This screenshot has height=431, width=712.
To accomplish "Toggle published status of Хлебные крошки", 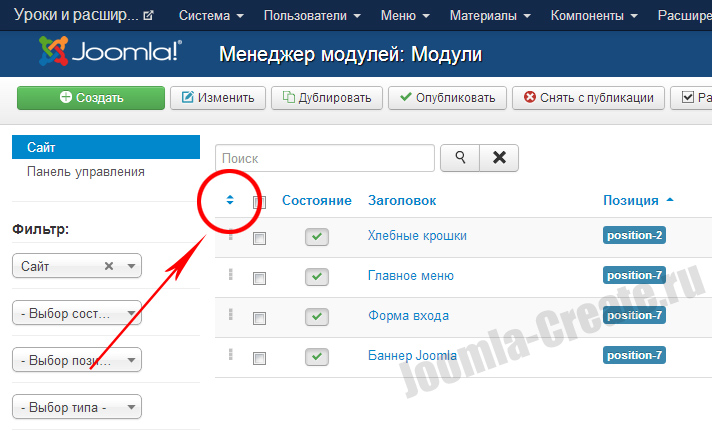I will (x=317, y=237).
